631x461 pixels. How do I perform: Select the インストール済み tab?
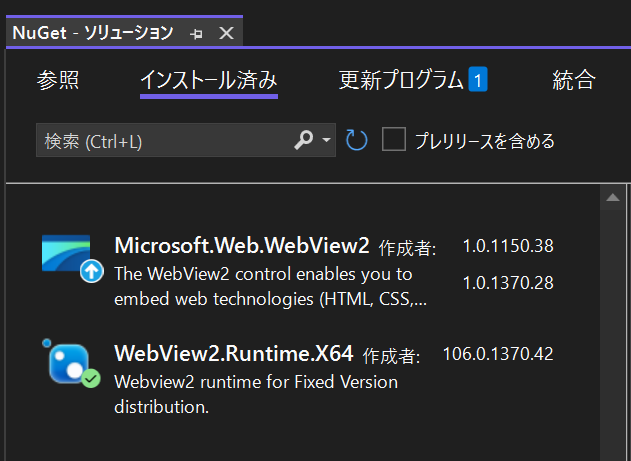[x=209, y=80]
